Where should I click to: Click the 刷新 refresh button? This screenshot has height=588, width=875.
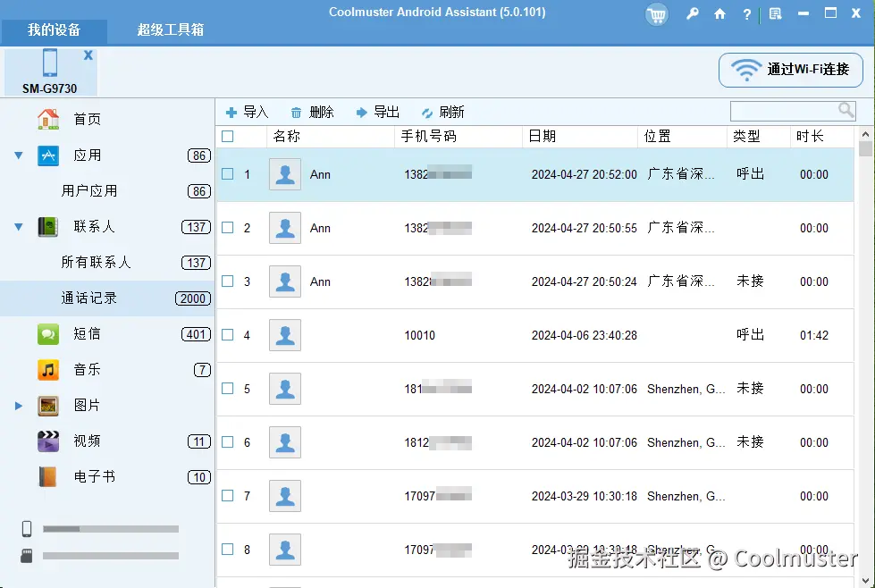[442, 112]
